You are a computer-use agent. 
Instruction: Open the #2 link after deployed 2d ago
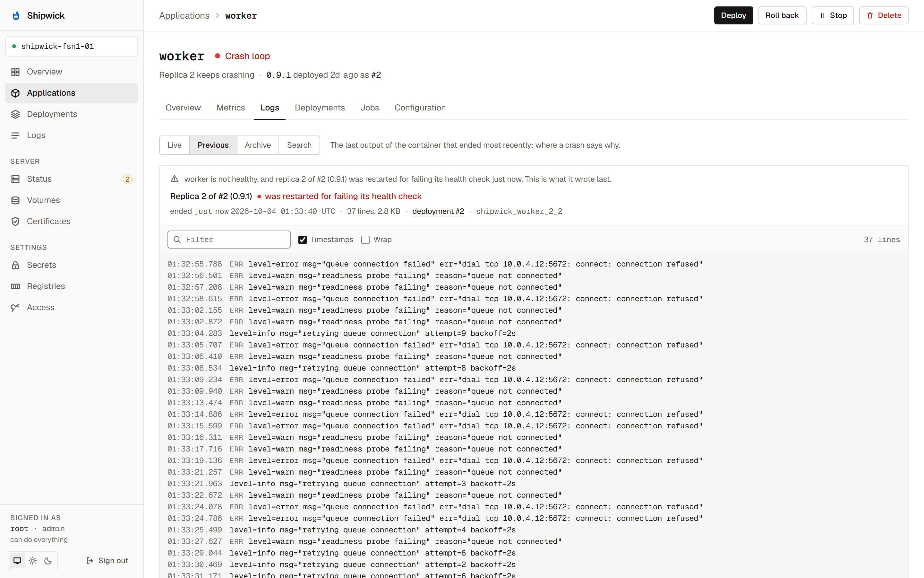pos(376,75)
